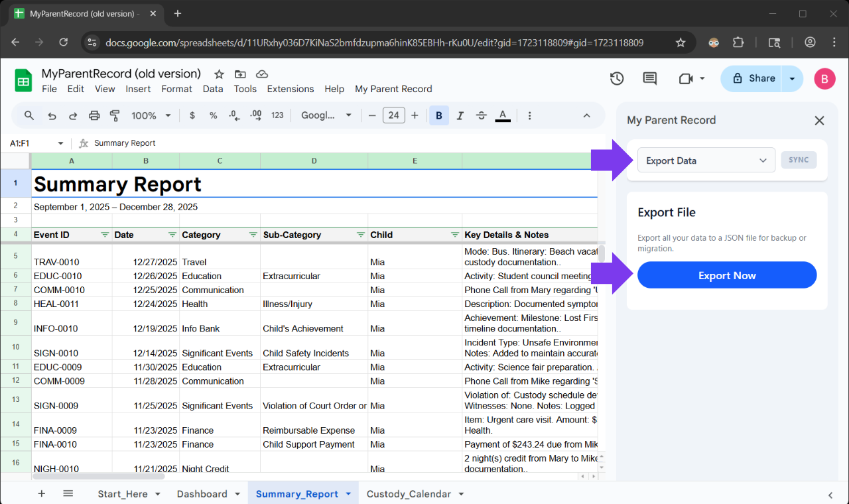Redo the last action

point(73,115)
